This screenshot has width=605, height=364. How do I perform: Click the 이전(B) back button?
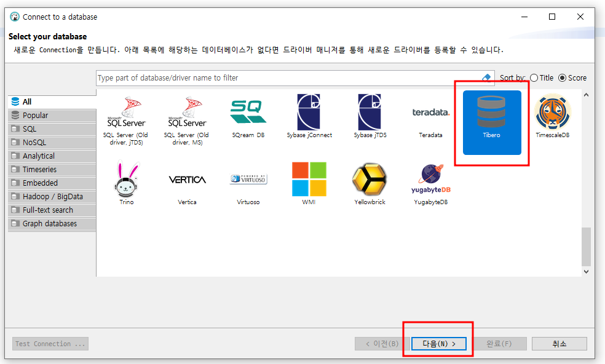382,344
